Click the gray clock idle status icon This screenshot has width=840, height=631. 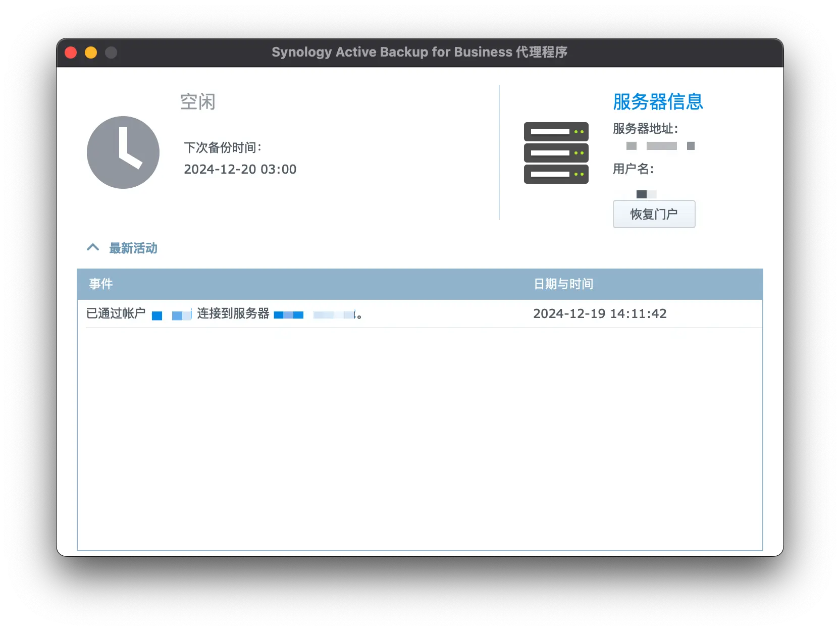pos(123,152)
